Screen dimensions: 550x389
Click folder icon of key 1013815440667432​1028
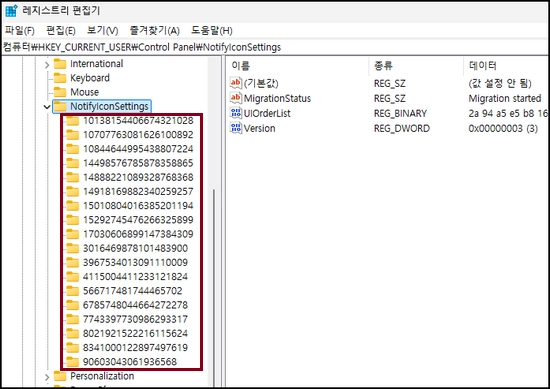(x=73, y=121)
